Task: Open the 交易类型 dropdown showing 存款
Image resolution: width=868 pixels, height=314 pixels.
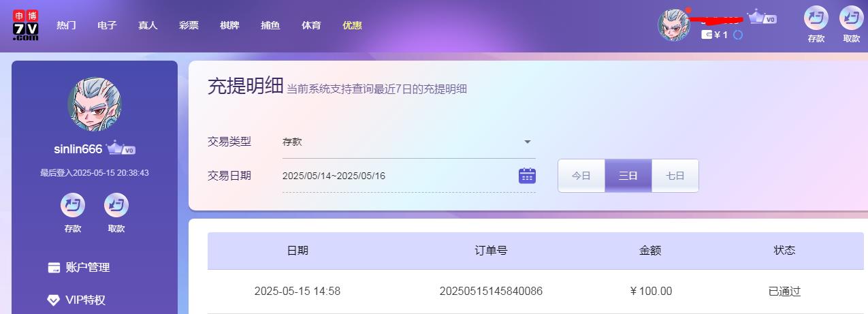Action: click(x=408, y=142)
